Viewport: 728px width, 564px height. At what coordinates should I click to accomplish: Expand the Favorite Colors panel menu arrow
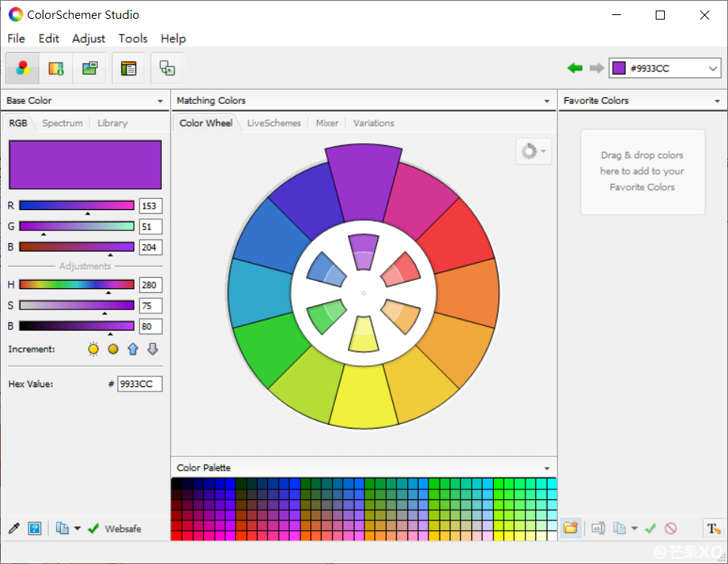(x=717, y=101)
